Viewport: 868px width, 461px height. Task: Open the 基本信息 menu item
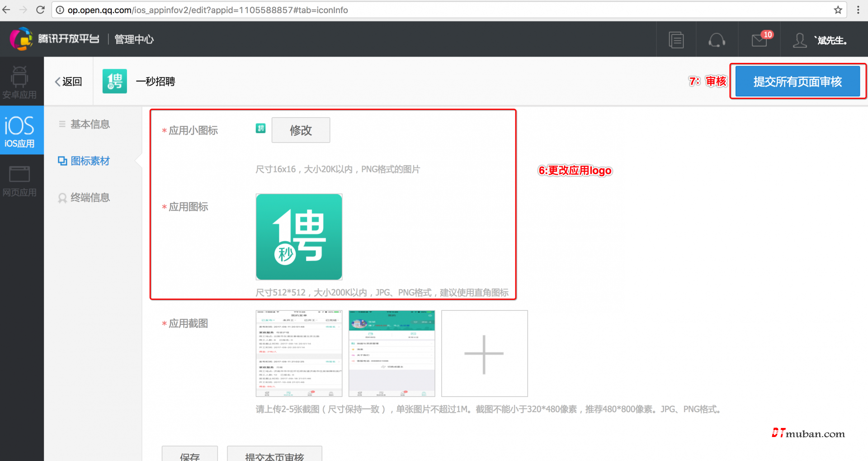[x=90, y=124]
